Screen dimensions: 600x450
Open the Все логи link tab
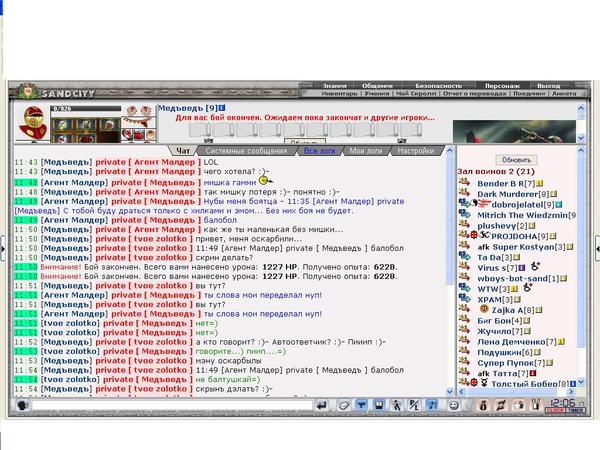pos(319,151)
